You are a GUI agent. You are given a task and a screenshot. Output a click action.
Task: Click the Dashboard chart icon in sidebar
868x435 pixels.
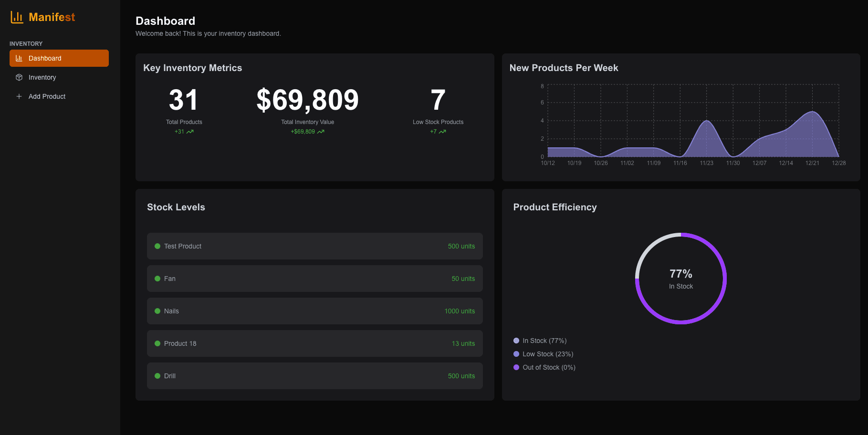pyautogui.click(x=19, y=58)
